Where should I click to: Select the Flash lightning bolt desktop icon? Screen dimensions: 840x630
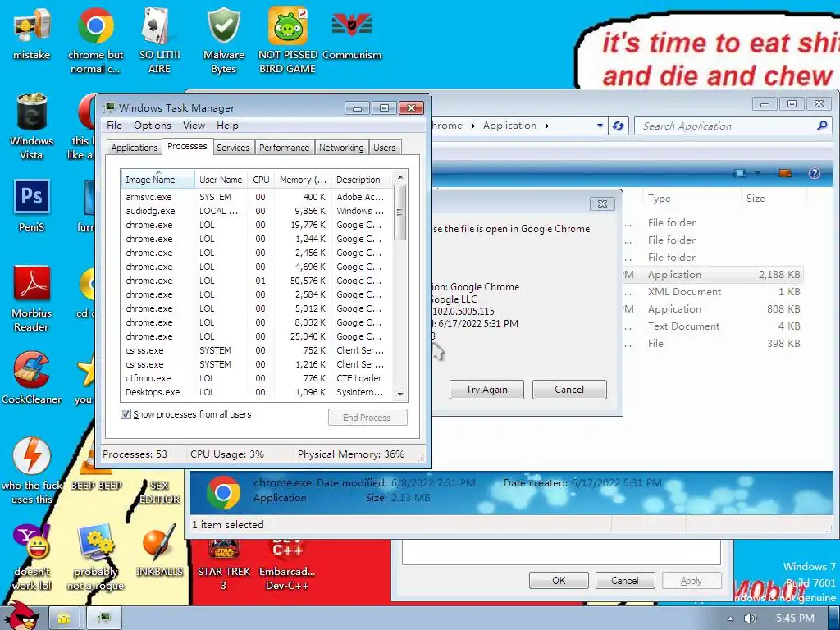32,456
